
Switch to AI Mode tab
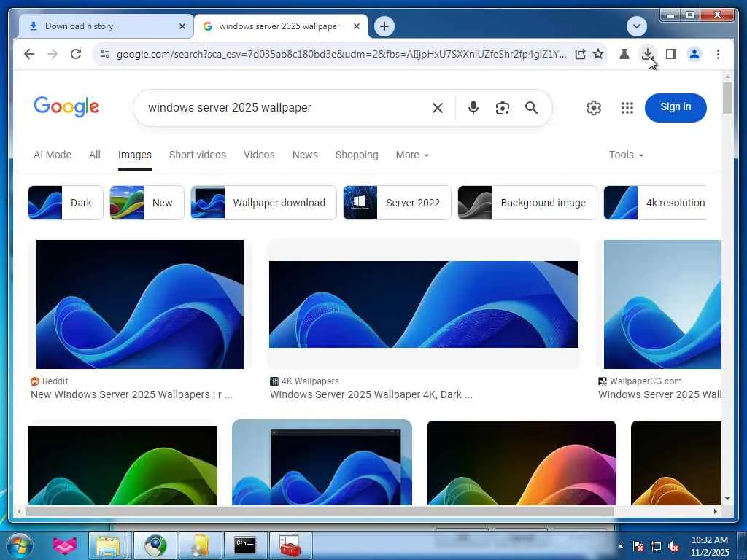(x=53, y=155)
